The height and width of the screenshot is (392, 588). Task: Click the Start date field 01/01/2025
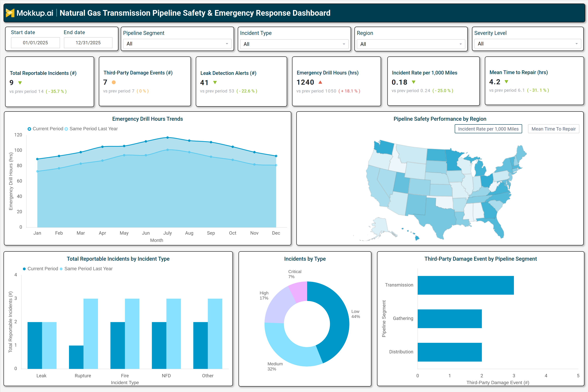coord(35,43)
